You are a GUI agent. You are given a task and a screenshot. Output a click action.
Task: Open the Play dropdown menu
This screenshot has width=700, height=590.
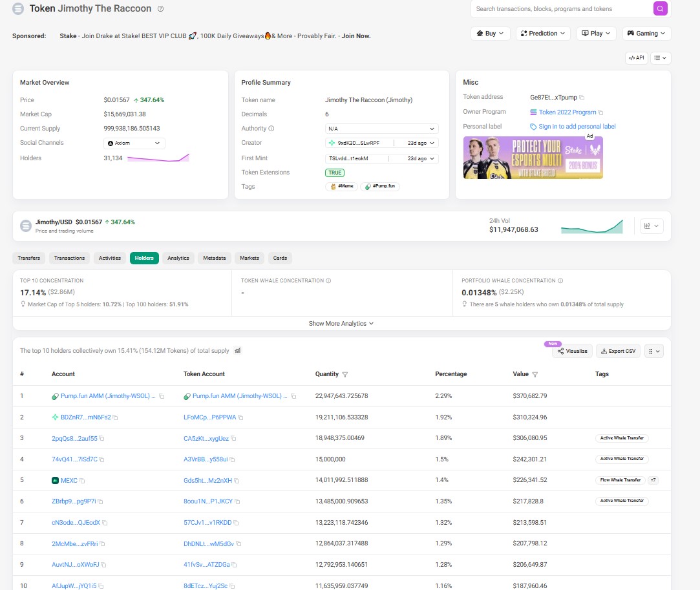point(596,34)
